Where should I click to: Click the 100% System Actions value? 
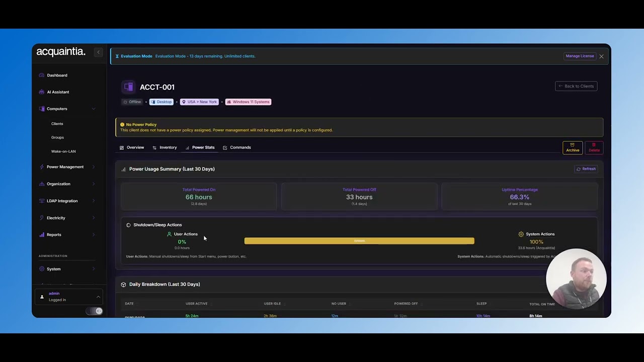pyautogui.click(x=536, y=242)
